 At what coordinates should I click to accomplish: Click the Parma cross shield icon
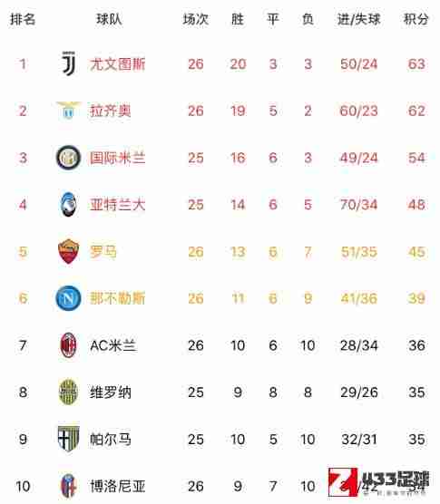click(x=69, y=439)
